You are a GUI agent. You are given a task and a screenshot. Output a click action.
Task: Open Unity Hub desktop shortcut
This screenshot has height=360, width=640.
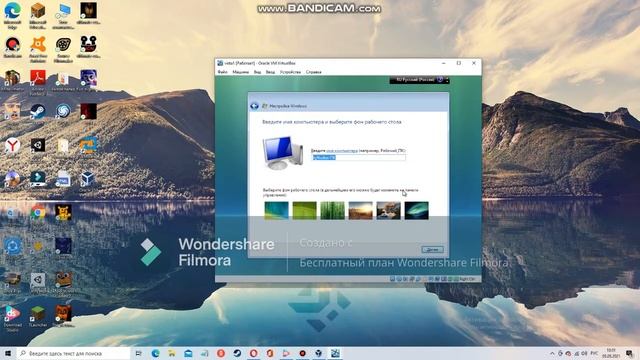(38, 145)
